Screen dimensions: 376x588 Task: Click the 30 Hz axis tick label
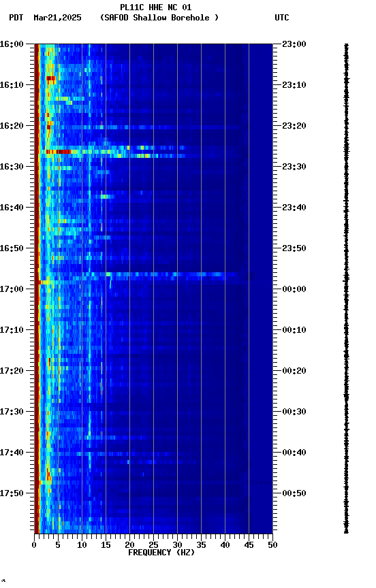tap(177, 545)
